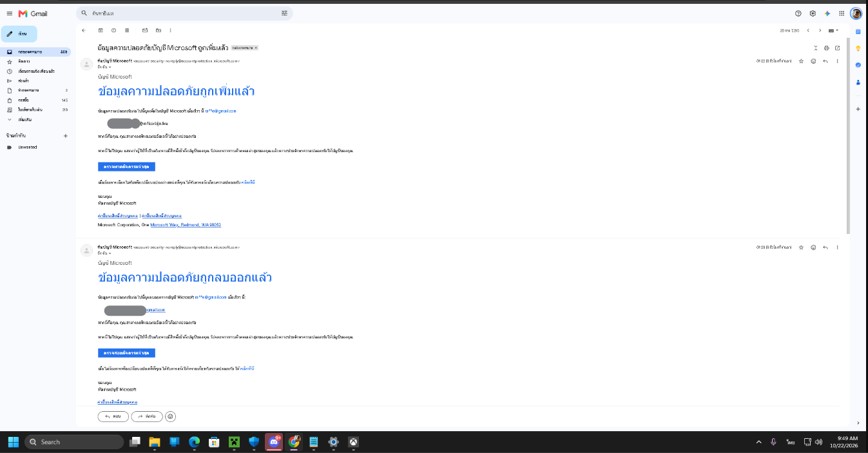Open the Gmail settings gear
Viewport: 868px width, 453px height.
coord(813,14)
